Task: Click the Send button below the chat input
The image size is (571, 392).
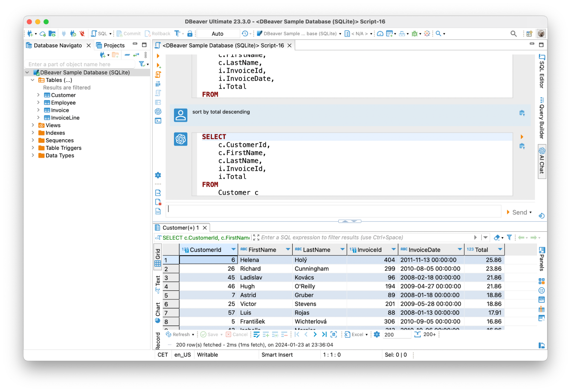Action: pyautogui.click(x=519, y=212)
